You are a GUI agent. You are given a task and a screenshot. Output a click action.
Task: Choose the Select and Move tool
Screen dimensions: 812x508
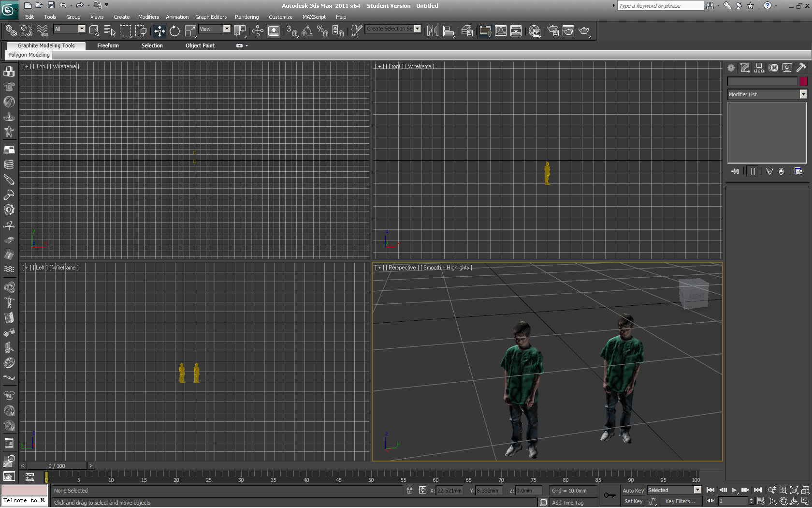pos(159,31)
